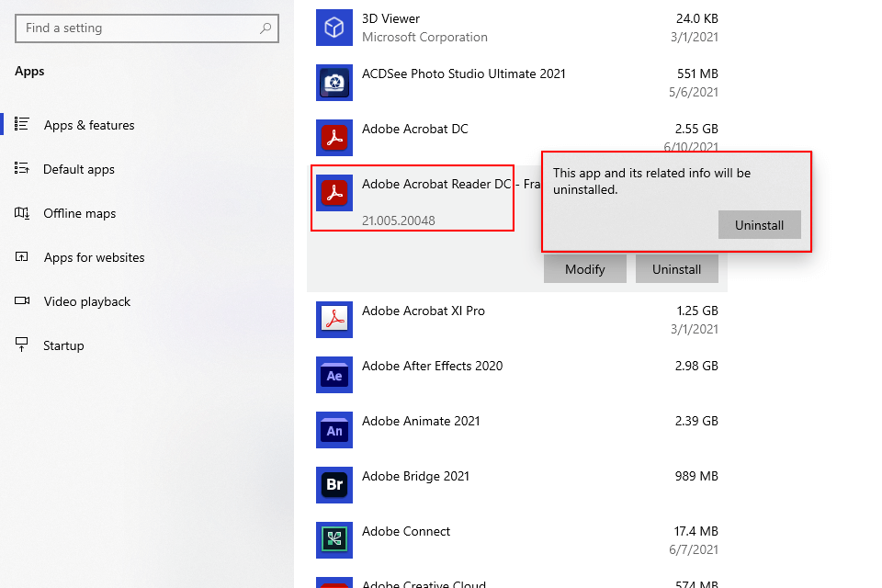The width and height of the screenshot is (882, 588).
Task: Select Adobe Animate 2021 entry
Action: [421, 421]
